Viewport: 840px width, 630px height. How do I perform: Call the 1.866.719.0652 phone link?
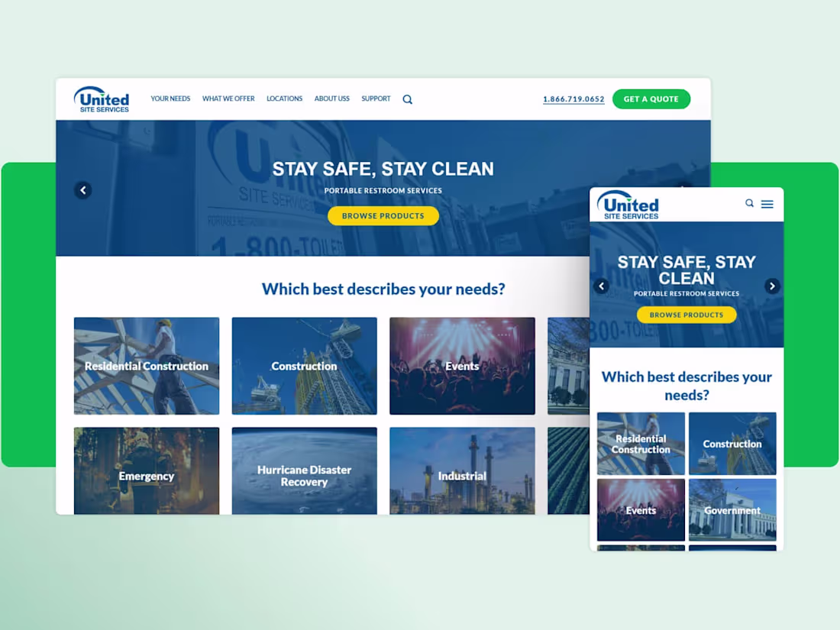pyautogui.click(x=573, y=99)
